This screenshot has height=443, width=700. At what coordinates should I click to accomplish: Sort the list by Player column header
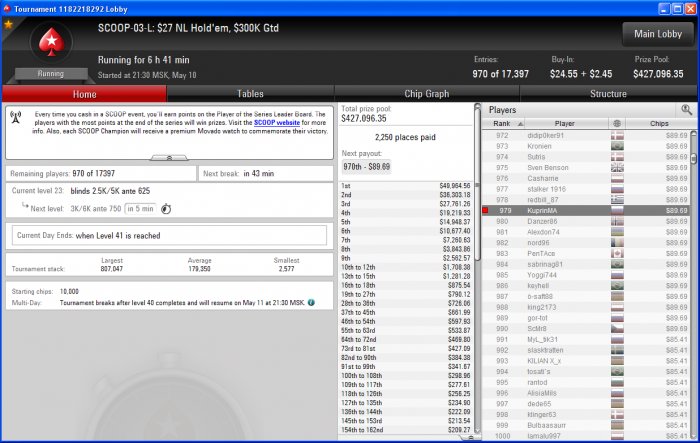click(x=565, y=123)
